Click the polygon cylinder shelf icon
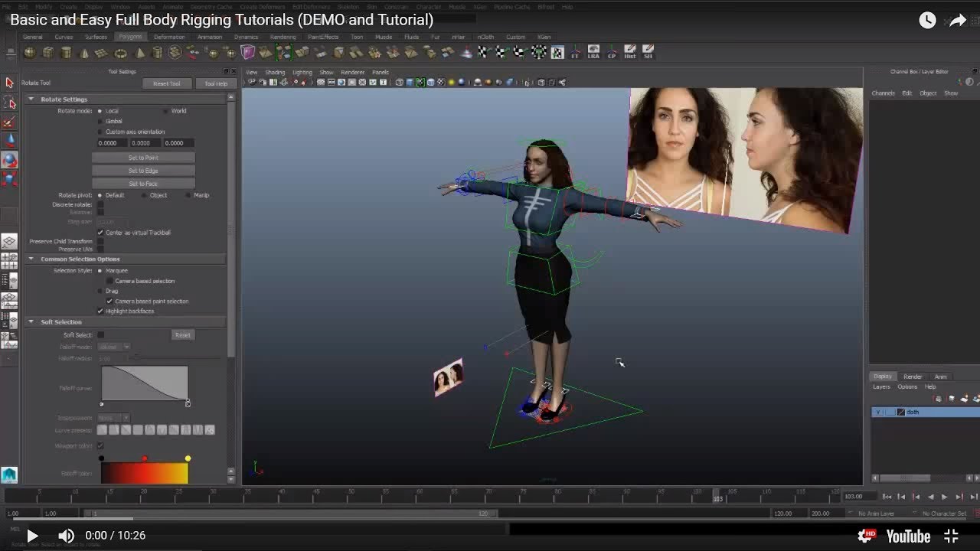The width and height of the screenshot is (980, 551). pos(66,53)
